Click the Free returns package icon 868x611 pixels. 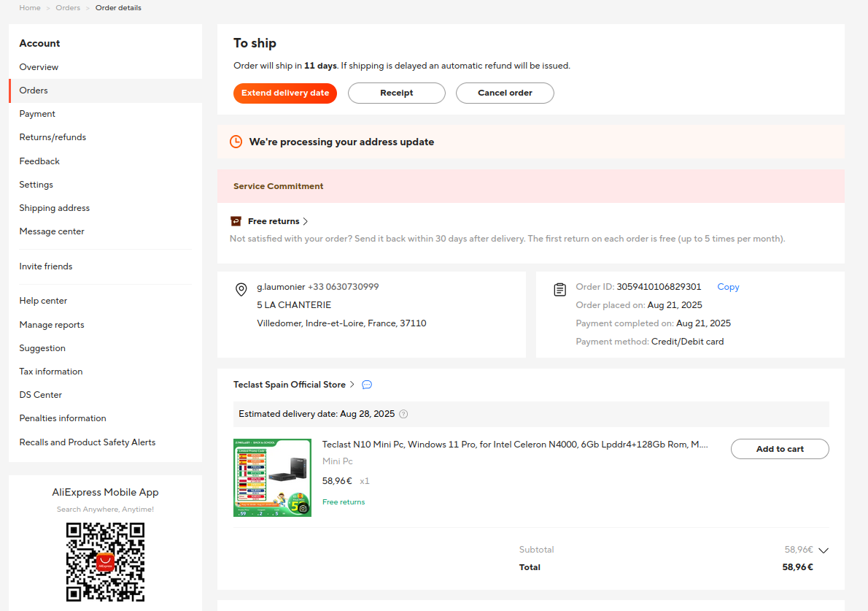click(236, 221)
